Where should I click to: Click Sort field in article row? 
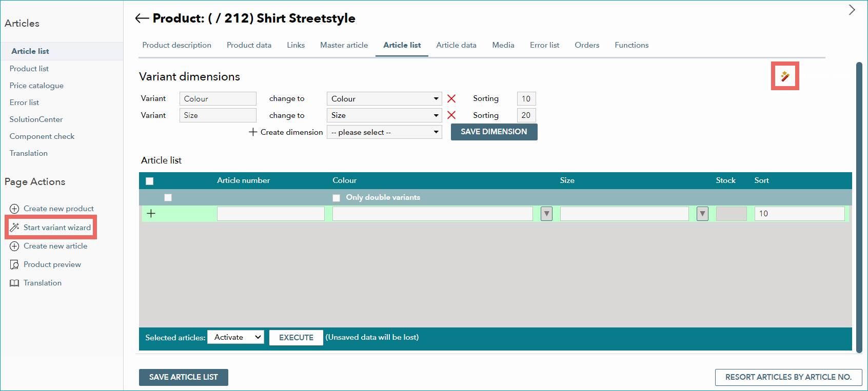point(799,214)
